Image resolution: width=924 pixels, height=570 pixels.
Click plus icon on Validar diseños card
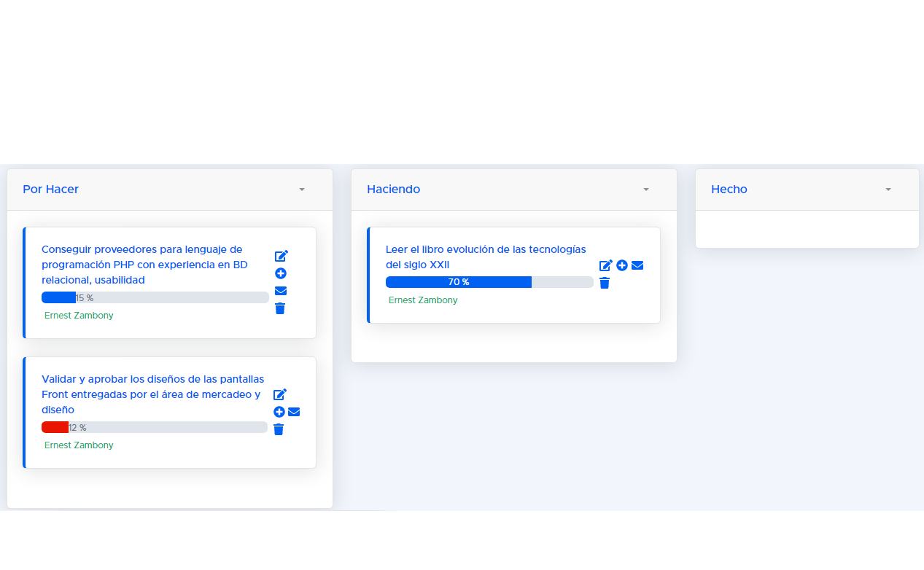point(279,412)
